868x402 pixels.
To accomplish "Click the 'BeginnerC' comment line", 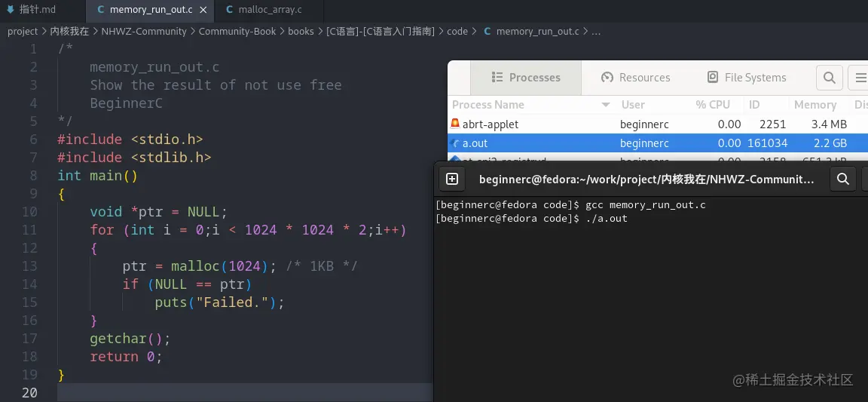I will pyautogui.click(x=127, y=103).
